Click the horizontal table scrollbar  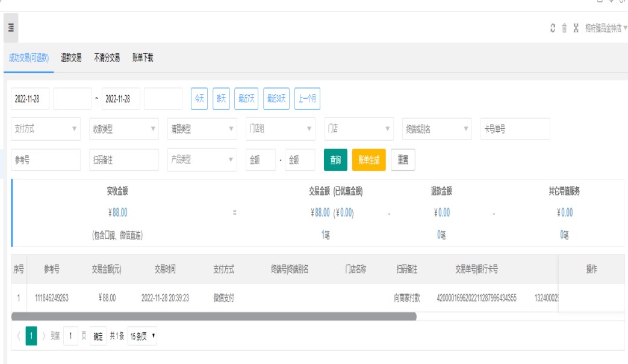[x=214, y=316]
